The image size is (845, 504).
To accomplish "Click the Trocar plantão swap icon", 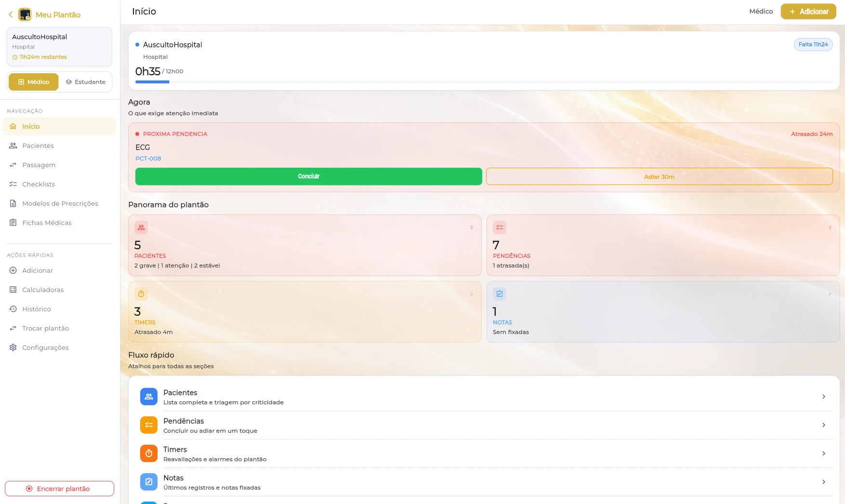I will tap(13, 328).
